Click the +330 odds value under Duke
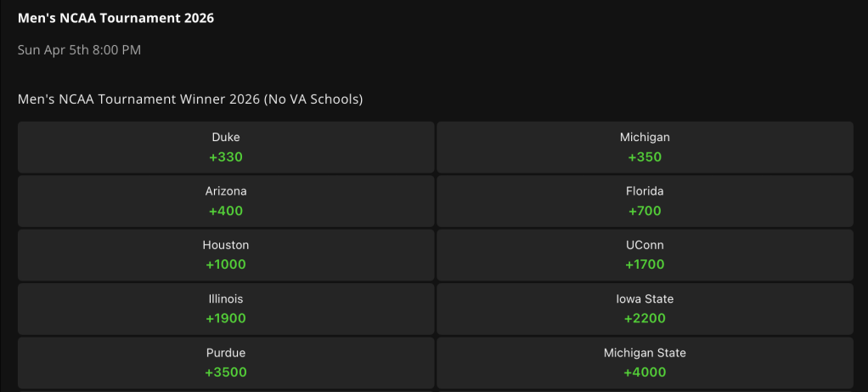This screenshot has width=868, height=392. (x=226, y=157)
